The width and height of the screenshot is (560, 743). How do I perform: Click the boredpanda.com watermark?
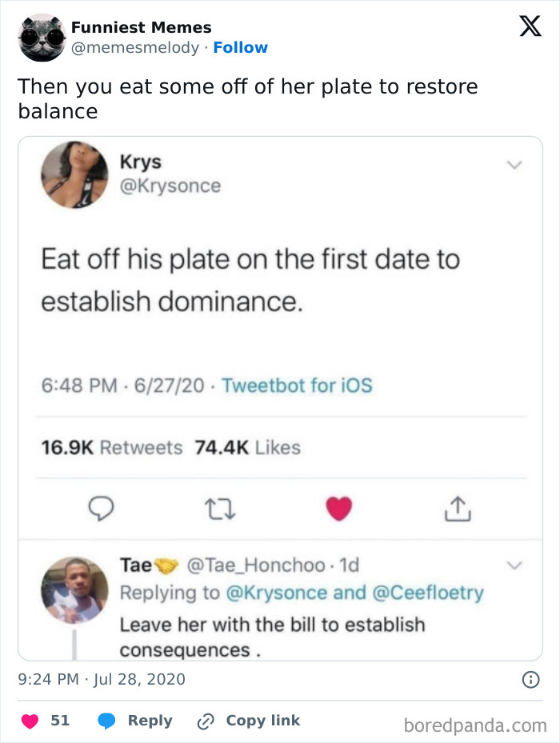472,720
